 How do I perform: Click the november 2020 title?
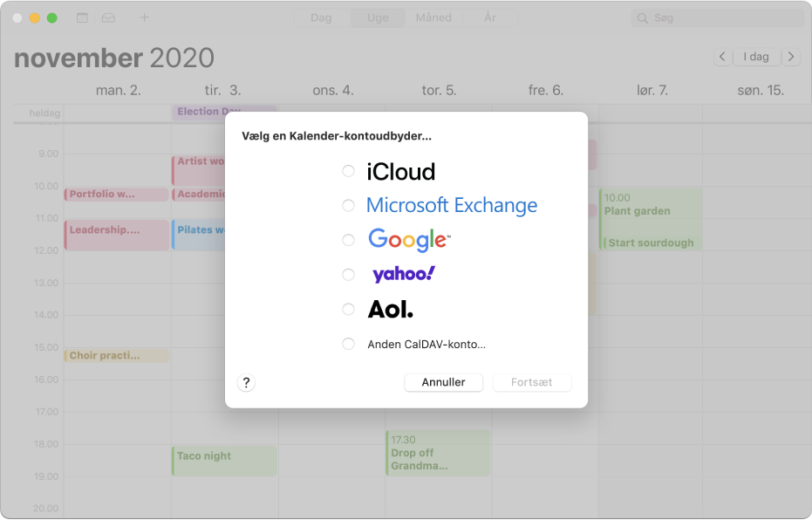pos(114,58)
